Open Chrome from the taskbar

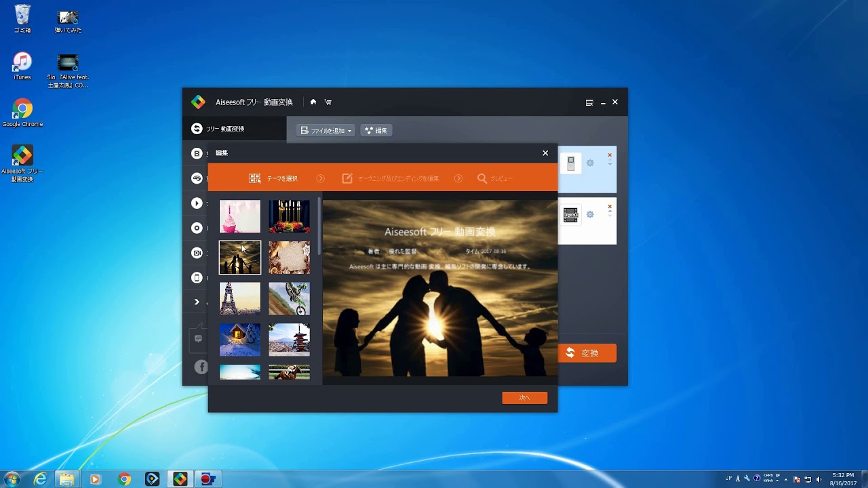124,479
